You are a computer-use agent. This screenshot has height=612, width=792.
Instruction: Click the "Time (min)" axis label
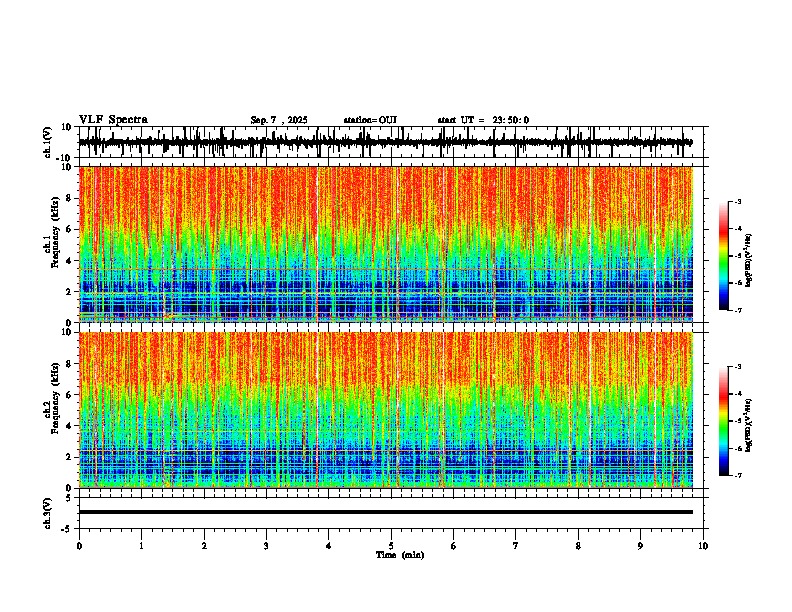click(400, 555)
